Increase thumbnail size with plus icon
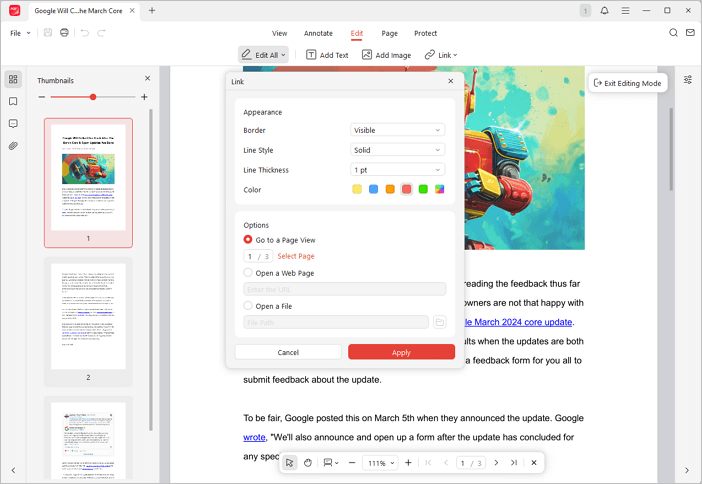 point(144,97)
